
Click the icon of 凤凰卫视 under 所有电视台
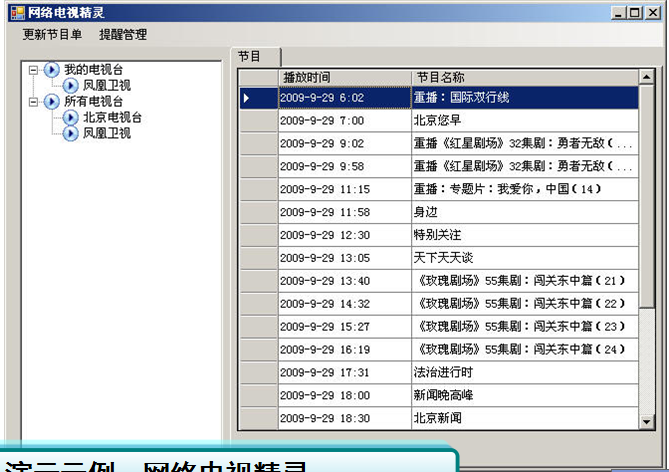(71, 134)
